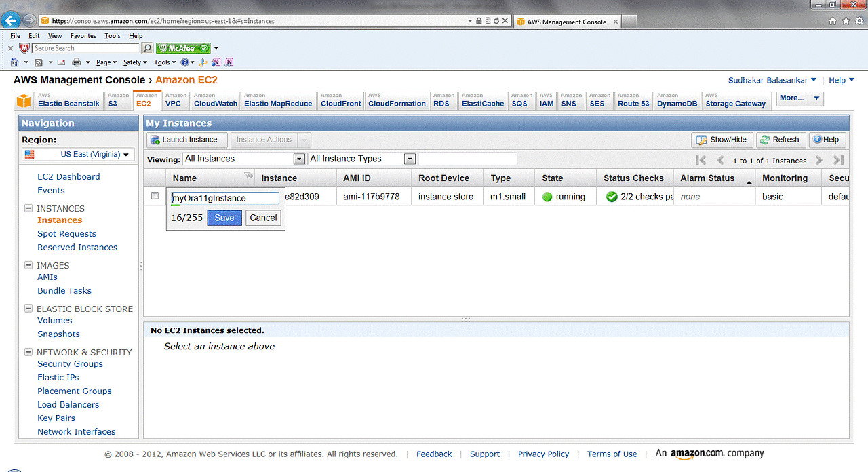This screenshot has width=868, height=472.
Task: Collapse the NETWORK & SECURITY section
Action: pos(28,352)
